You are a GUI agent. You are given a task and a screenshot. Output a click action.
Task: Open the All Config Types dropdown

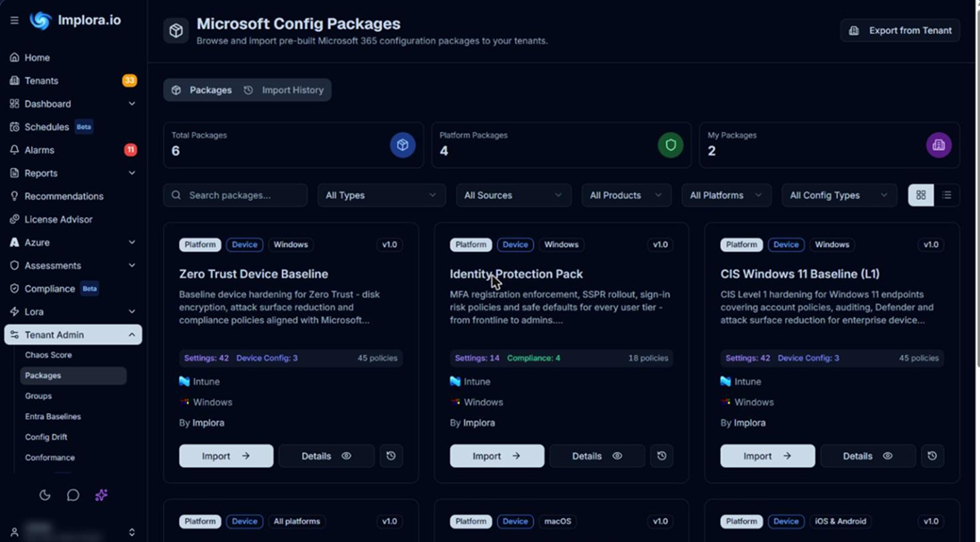coord(839,195)
